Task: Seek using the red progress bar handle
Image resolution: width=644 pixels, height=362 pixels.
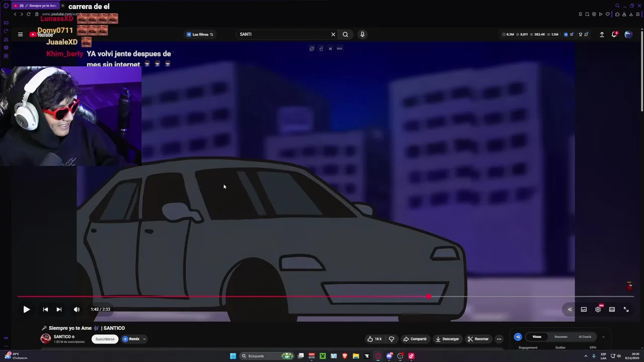Action: [429, 297]
